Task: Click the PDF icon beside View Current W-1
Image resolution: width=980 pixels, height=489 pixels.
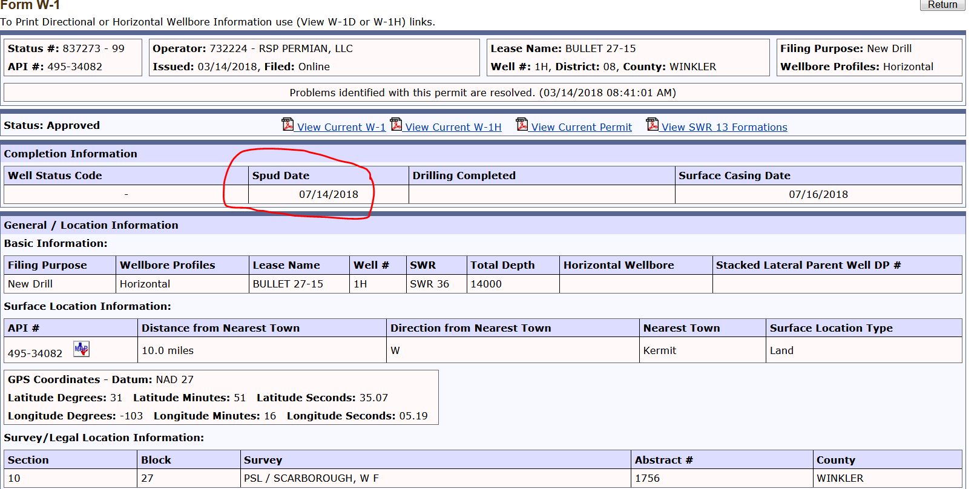Action: point(288,125)
